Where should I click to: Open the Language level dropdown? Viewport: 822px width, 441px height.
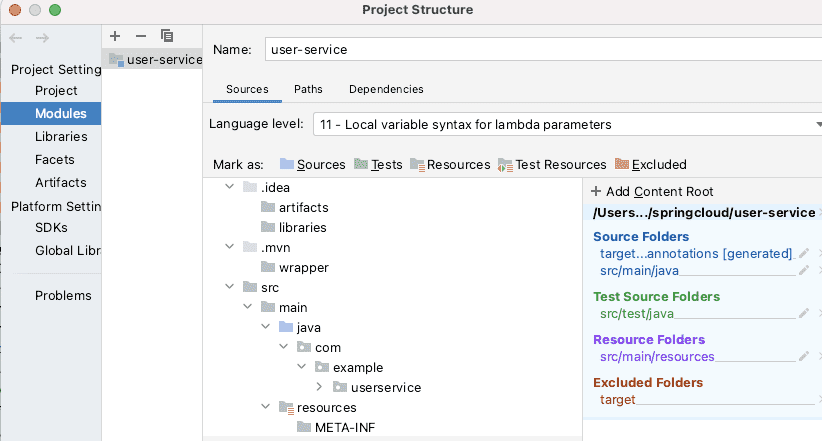(x=568, y=124)
